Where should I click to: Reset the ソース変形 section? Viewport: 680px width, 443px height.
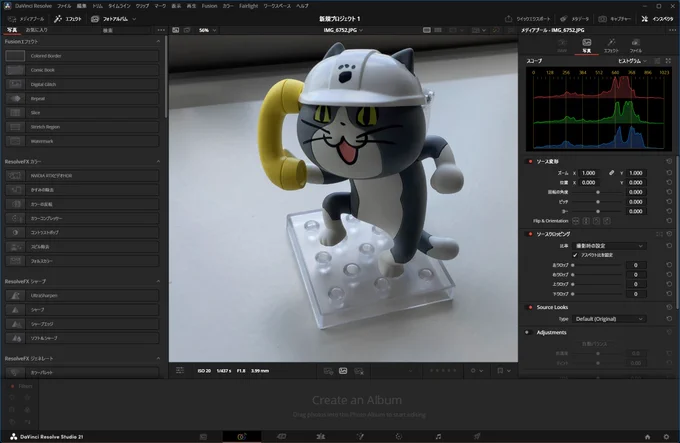(669, 161)
